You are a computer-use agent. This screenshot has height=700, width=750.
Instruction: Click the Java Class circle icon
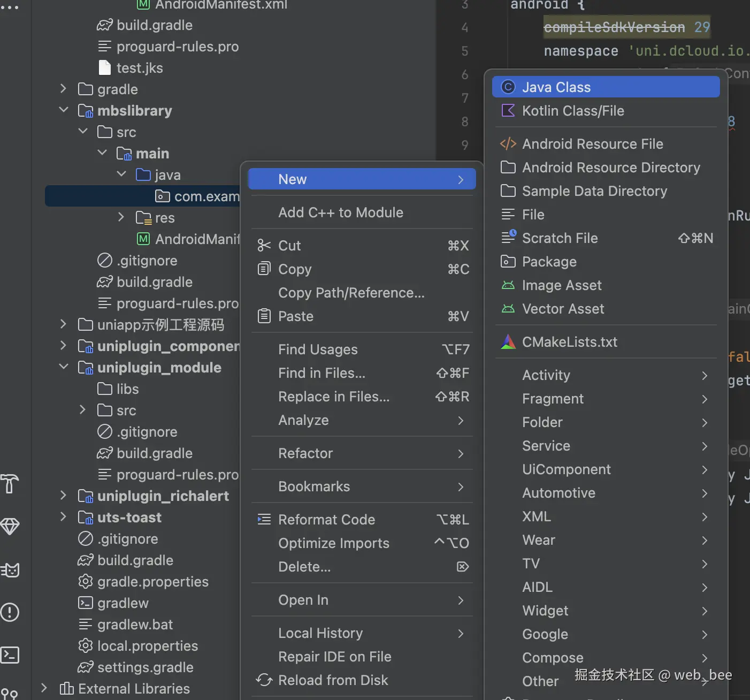point(508,87)
